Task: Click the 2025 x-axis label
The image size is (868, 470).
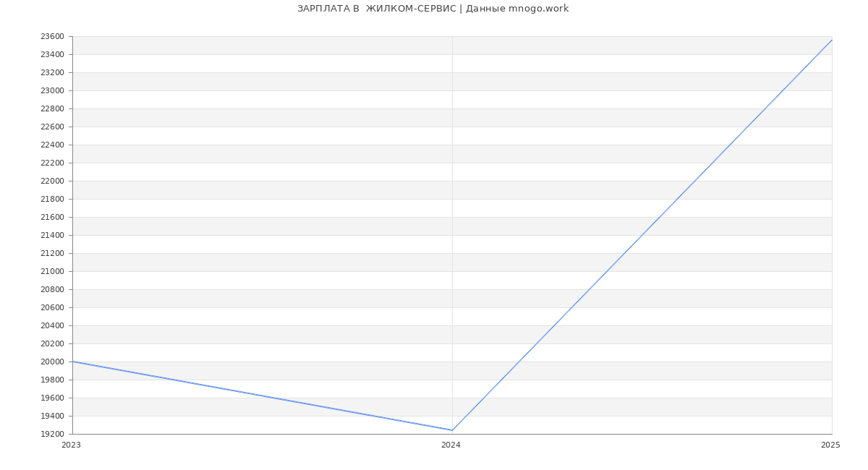Action: click(830, 445)
